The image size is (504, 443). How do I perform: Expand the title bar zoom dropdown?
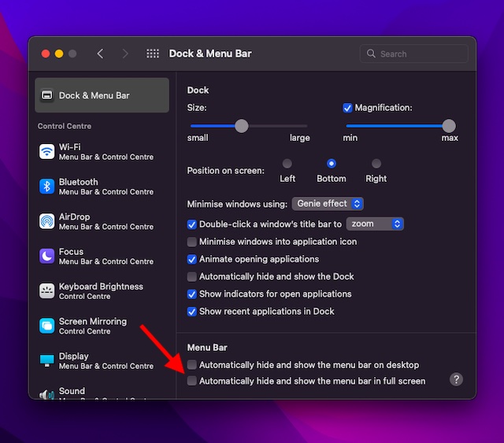point(375,224)
